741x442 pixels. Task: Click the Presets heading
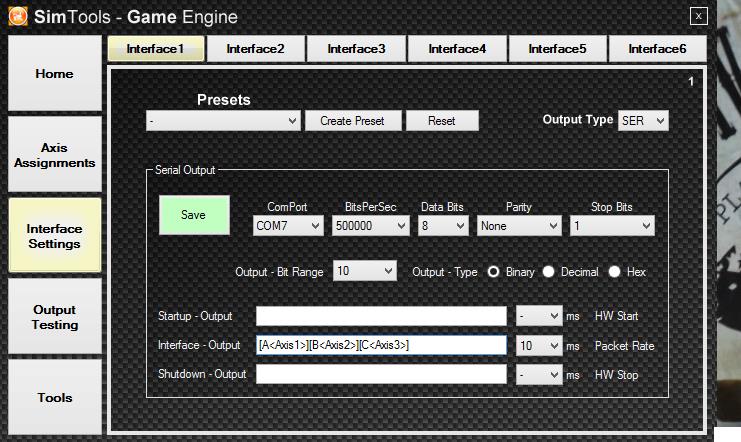click(x=224, y=100)
